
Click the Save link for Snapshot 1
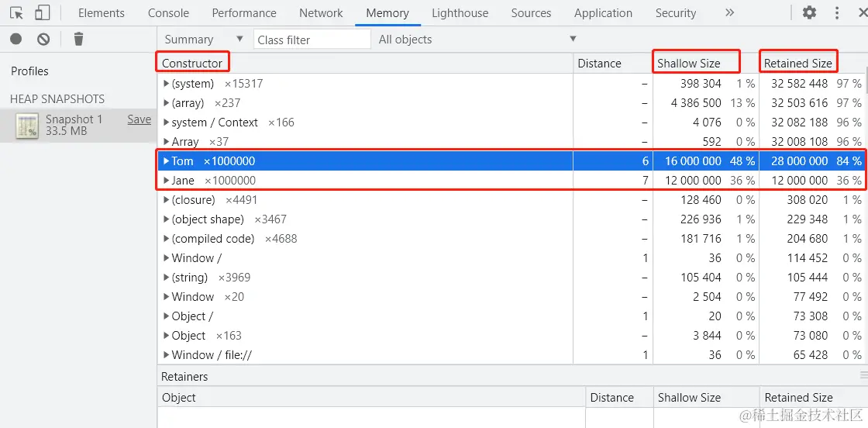coord(139,119)
